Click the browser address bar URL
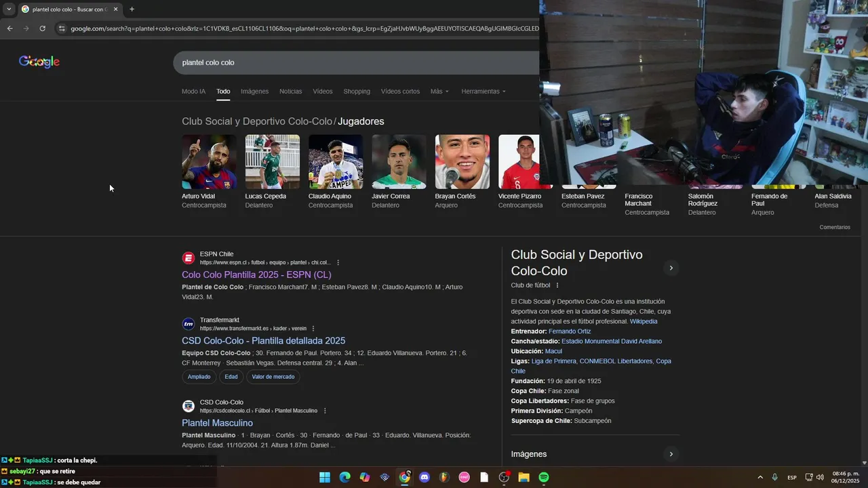Screen dimensions: 868x488 (x=304, y=28)
